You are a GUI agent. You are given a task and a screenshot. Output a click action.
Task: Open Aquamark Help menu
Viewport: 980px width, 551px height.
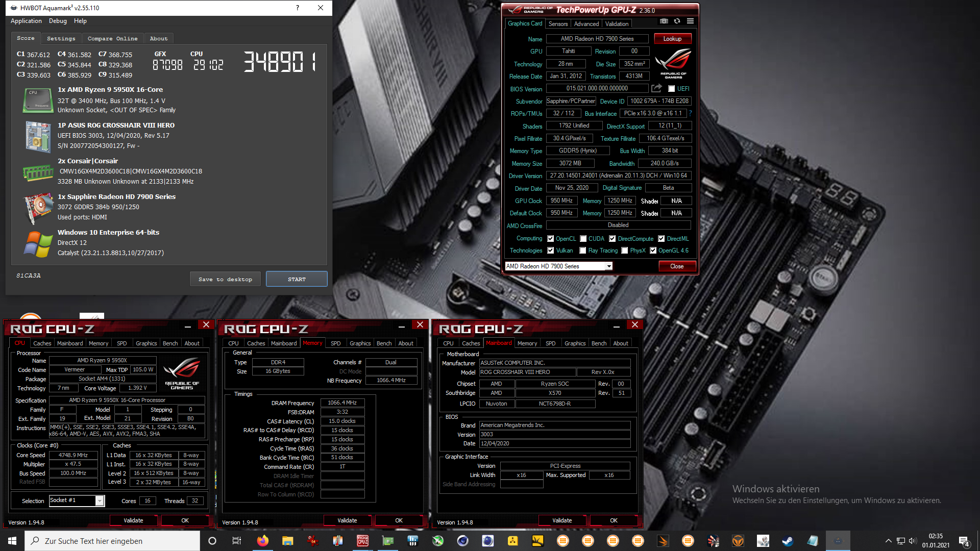[x=80, y=21]
